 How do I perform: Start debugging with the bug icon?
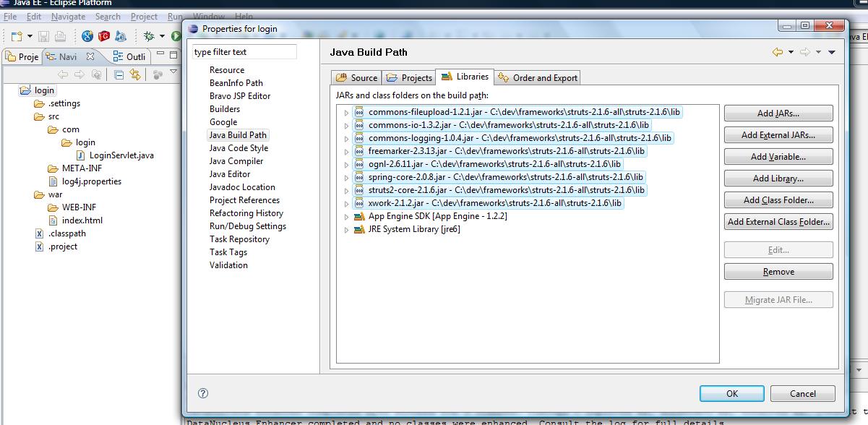148,36
